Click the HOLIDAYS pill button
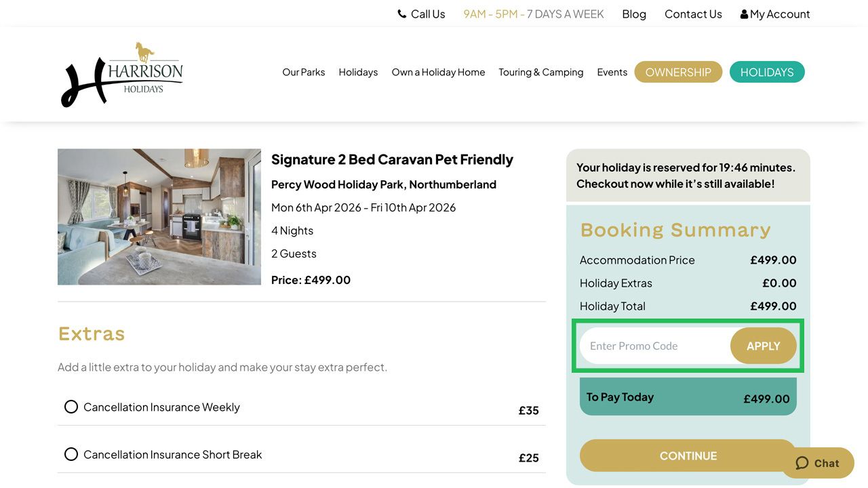 [x=767, y=71]
